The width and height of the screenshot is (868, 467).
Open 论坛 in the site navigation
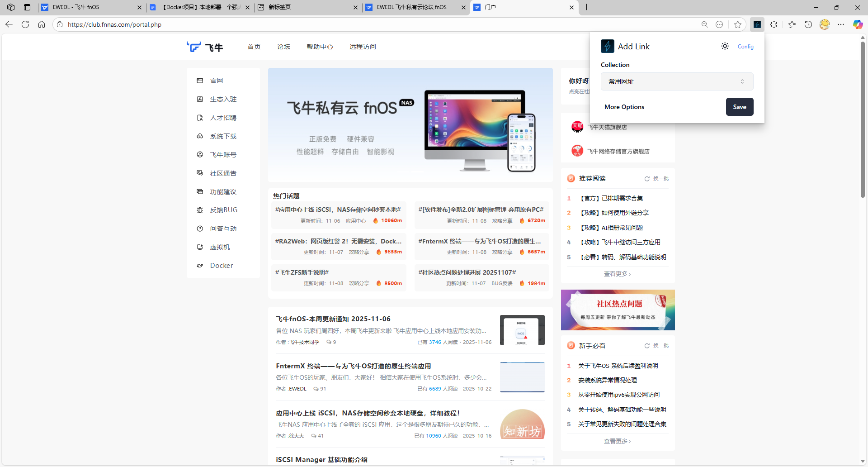pyautogui.click(x=283, y=47)
